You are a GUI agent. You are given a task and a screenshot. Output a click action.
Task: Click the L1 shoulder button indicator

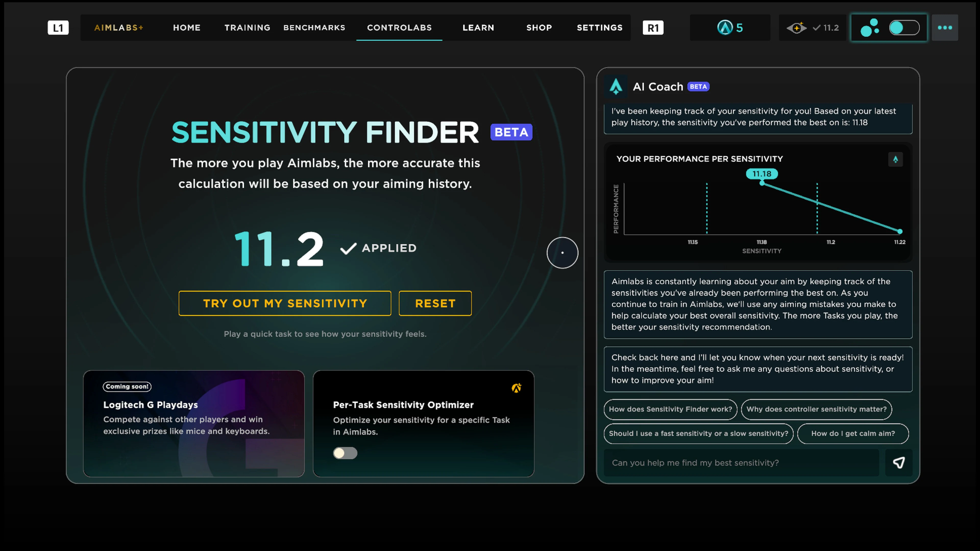pyautogui.click(x=58, y=27)
